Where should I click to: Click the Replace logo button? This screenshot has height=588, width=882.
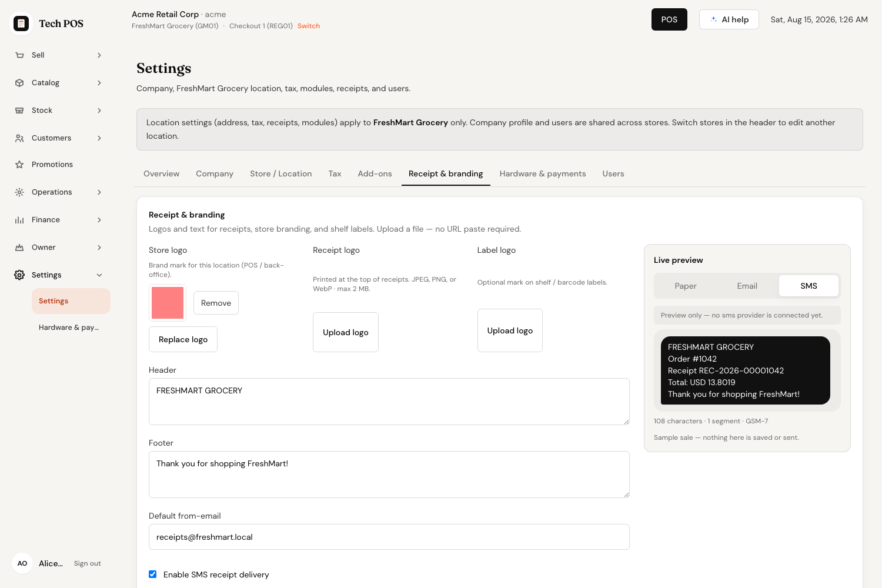click(x=183, y=339)
